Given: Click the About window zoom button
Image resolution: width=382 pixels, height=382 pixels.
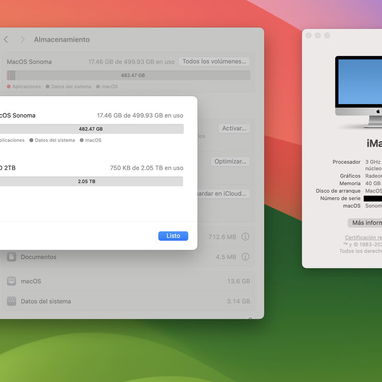Looking at the screenshot, I should coord(327,35).
